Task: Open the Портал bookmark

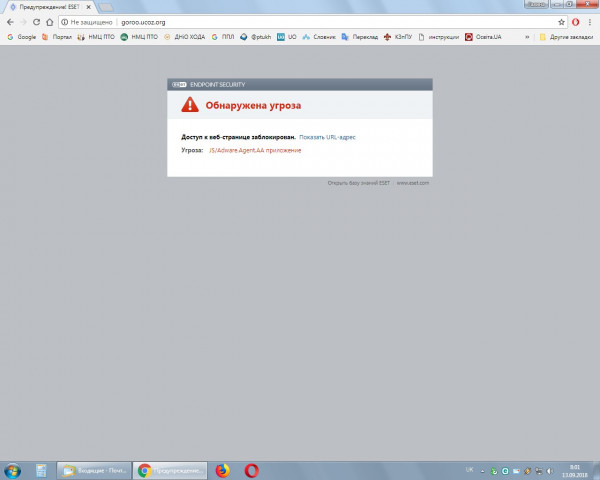Action: (x=57, y=37)
